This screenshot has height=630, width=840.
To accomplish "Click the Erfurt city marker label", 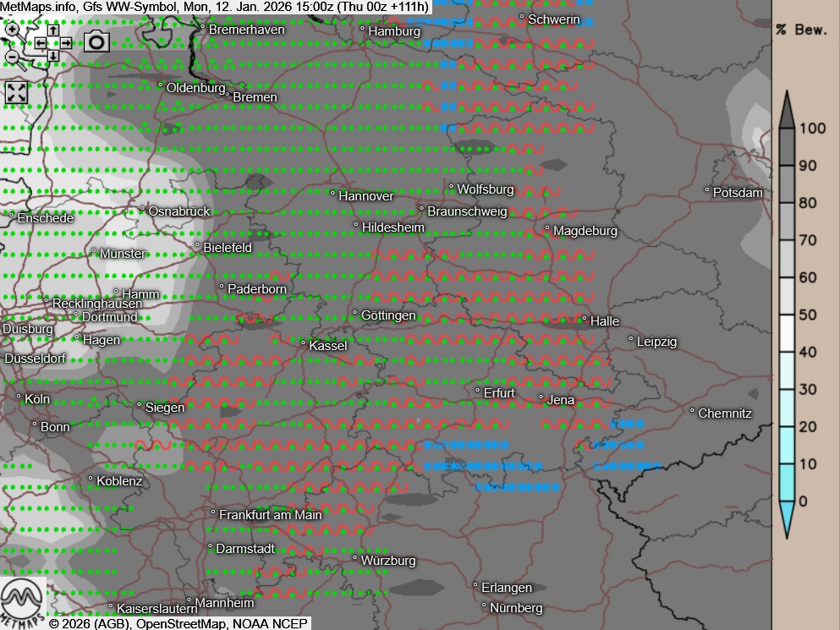I will pyautogui.click(x=498, y=393).
